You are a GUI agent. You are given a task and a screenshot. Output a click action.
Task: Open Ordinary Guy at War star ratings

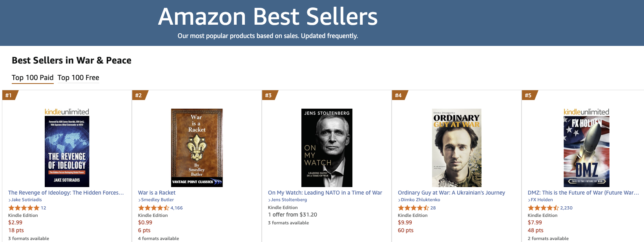click(x=413, y=208)
